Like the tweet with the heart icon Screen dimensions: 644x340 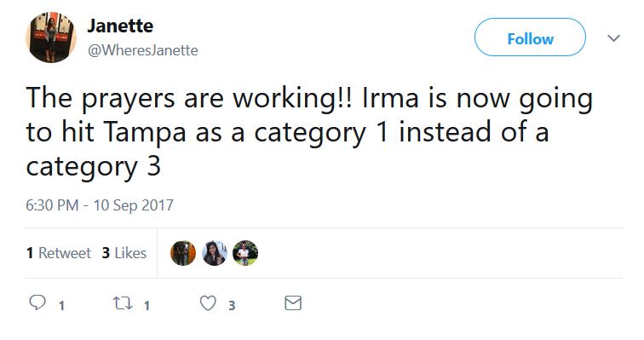[208, 303]
